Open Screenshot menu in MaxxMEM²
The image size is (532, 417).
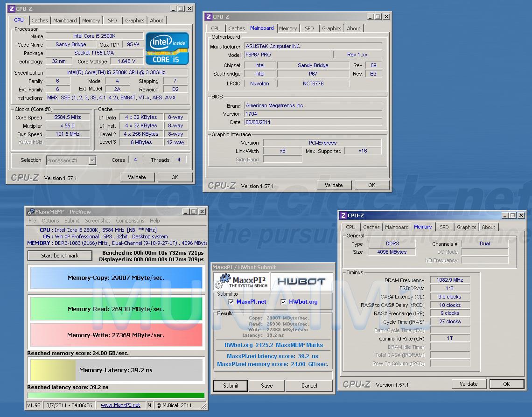[x=98, y=221]
